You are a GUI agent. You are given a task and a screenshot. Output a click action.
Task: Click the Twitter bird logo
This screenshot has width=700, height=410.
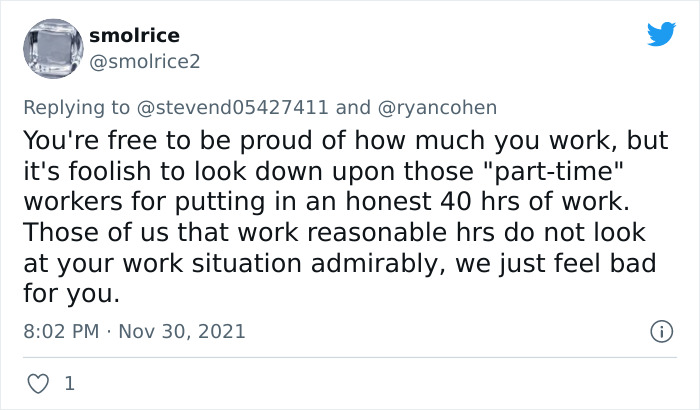(x=661, y=35)
